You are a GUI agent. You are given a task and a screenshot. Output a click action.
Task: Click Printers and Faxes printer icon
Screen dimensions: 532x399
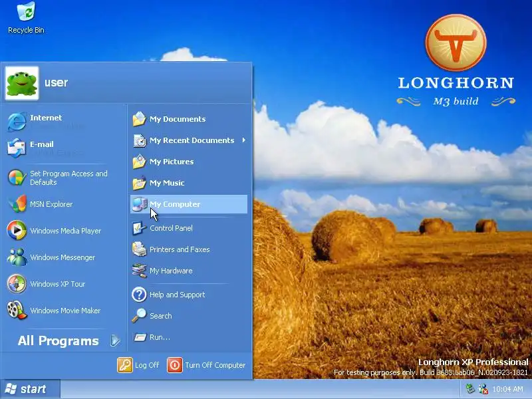[139, 249]
